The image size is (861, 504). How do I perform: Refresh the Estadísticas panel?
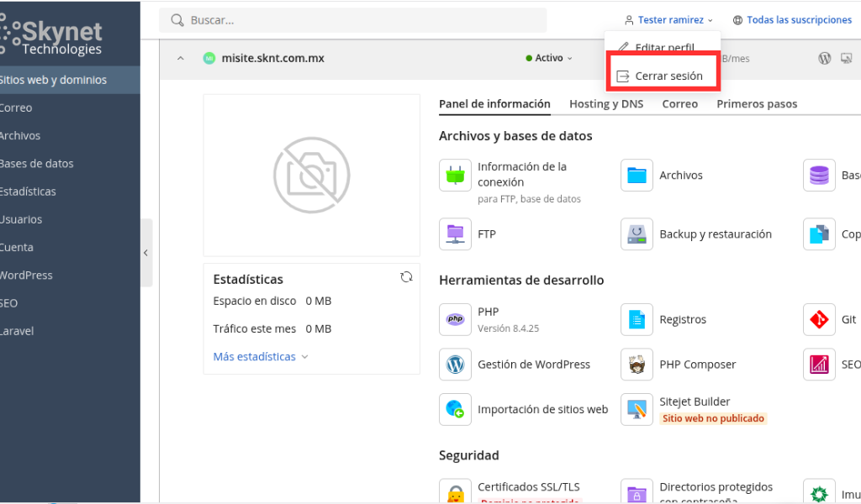(x=406, y=277)
